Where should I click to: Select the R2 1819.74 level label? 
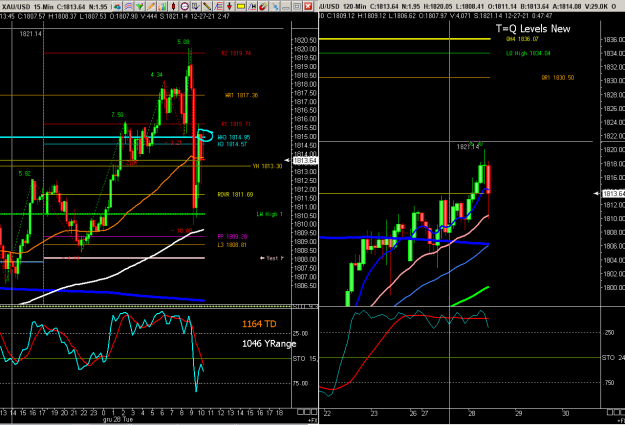point(236,53)
